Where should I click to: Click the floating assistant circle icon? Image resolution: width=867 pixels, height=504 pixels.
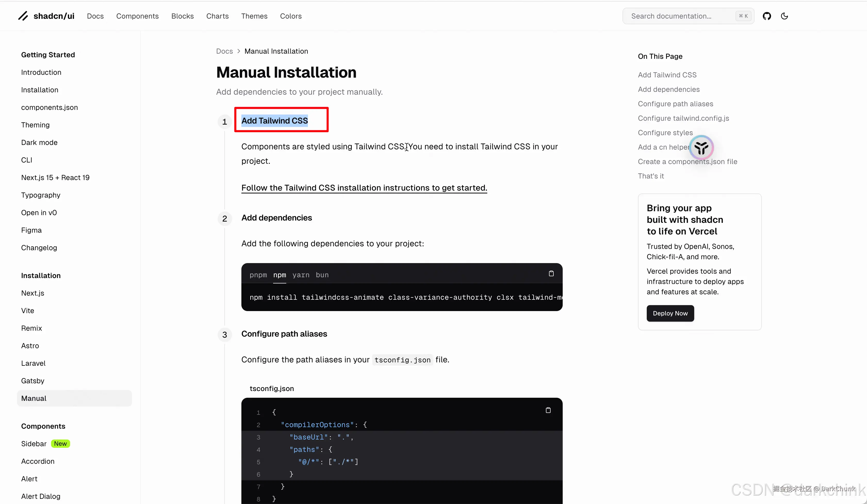click(x=701, y=148)
